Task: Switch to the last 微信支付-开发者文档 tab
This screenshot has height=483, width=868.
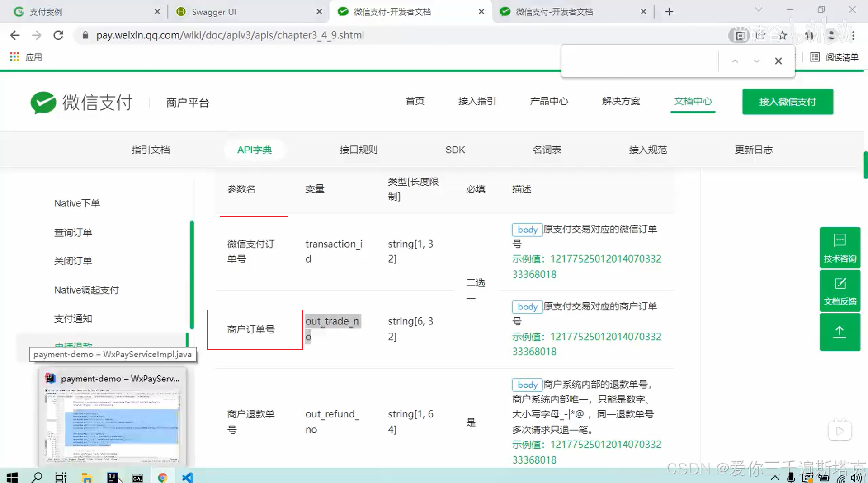Action: pos(572,12)
